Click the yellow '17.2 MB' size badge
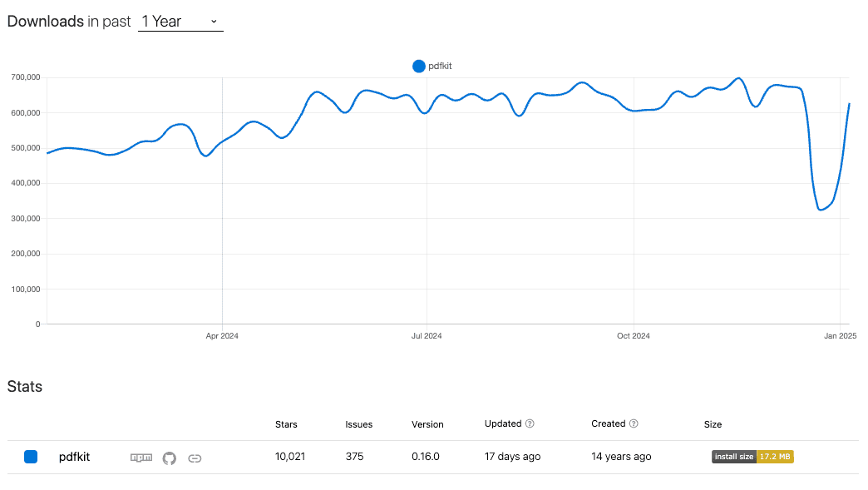 point(775,456)
